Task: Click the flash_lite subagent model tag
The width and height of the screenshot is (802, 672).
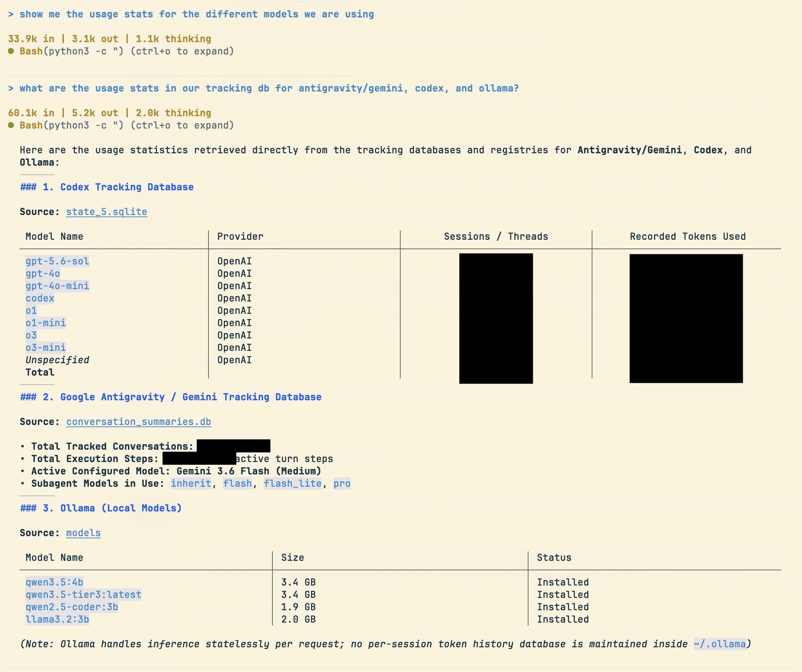Action: 293,484
